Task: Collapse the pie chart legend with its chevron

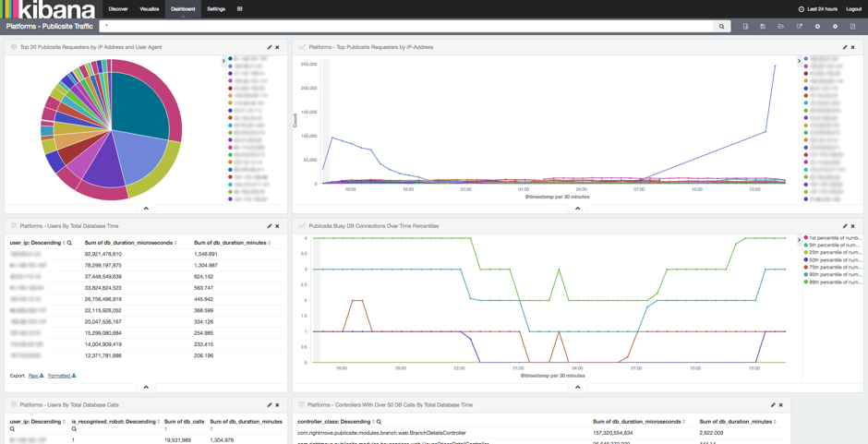Action: click(x=223, y=60)
